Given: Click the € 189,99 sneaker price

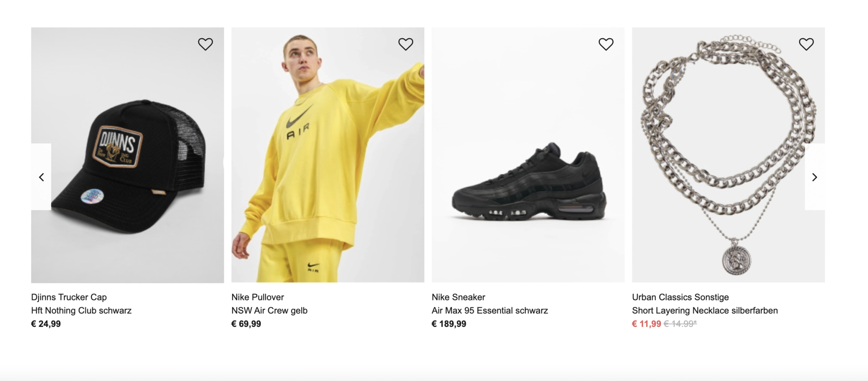Looking at the screenshot, I should [x=449, y=324].
